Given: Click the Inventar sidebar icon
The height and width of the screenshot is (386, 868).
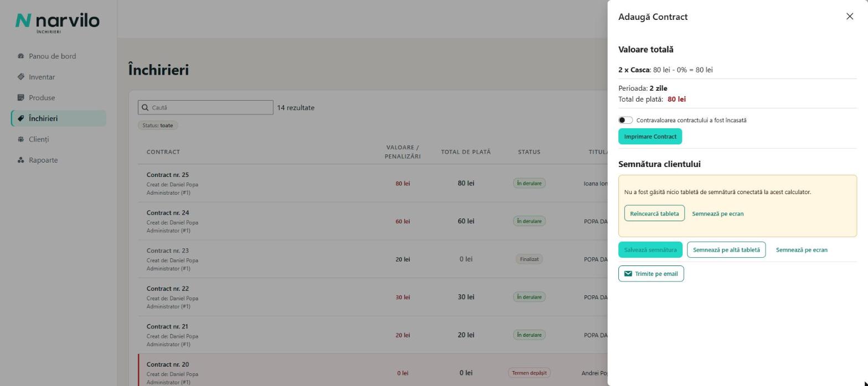Looking at the screenshot, I should click(x=21, y=77).
